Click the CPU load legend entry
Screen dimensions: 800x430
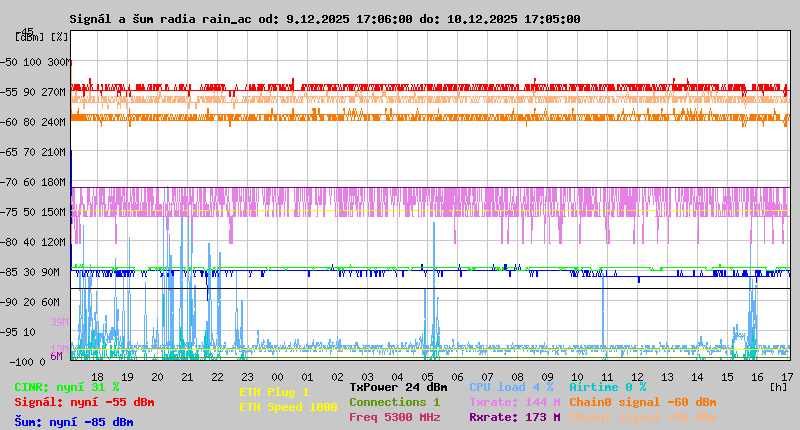coord(510,387)
